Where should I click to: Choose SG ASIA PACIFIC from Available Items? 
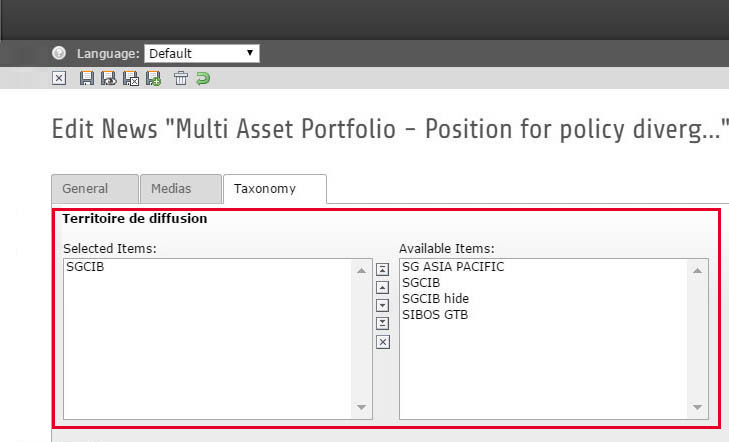click(x=453, y=267)
